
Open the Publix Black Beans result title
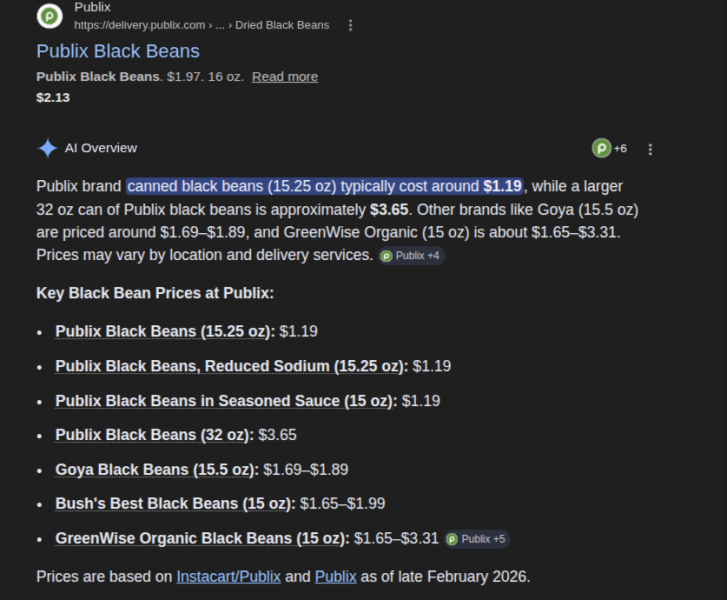[118, 51]
